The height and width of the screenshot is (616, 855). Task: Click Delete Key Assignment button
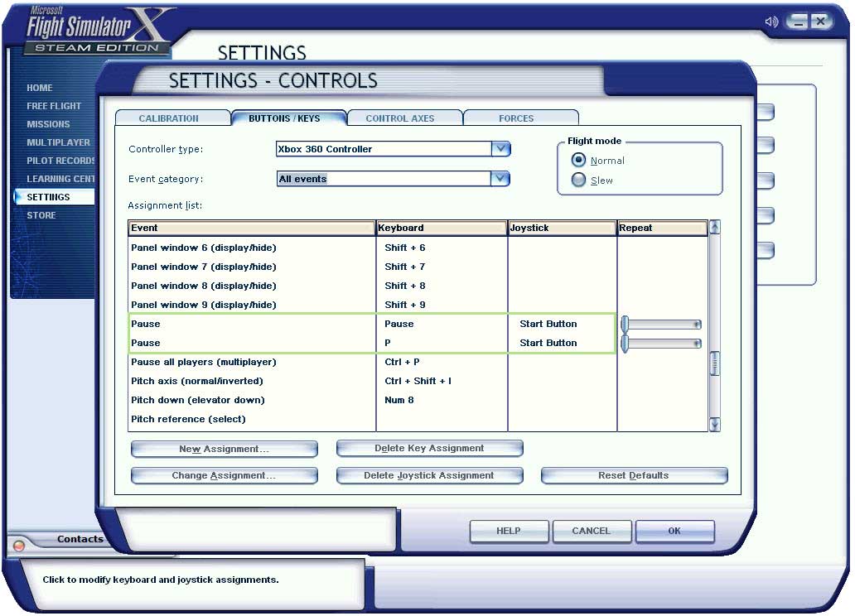tap(430, 448)
